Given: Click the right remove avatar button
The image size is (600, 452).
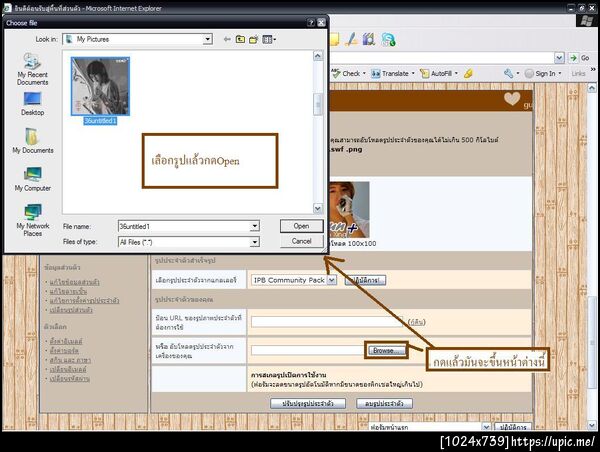Looking at the screenshot, I should [384, 403].
